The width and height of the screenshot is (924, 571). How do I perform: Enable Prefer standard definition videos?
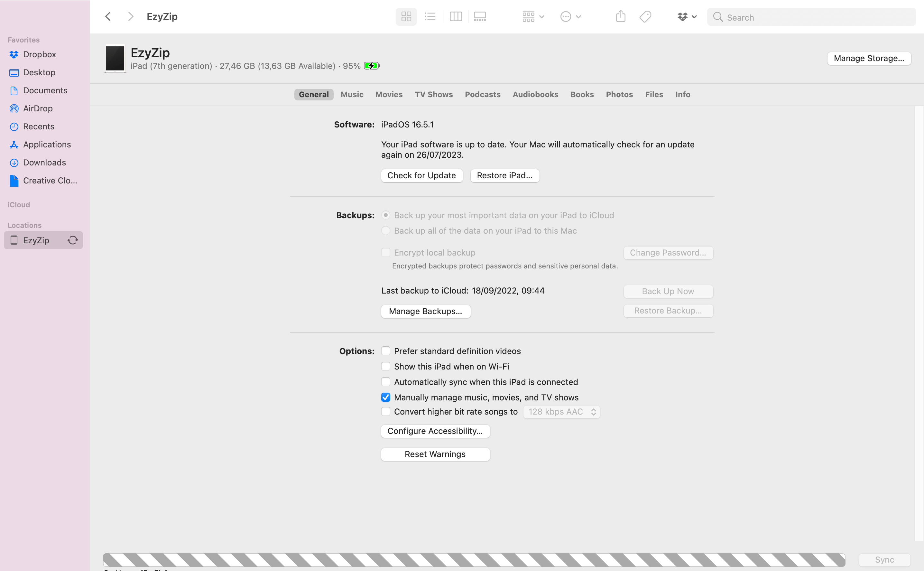(385, 351)
